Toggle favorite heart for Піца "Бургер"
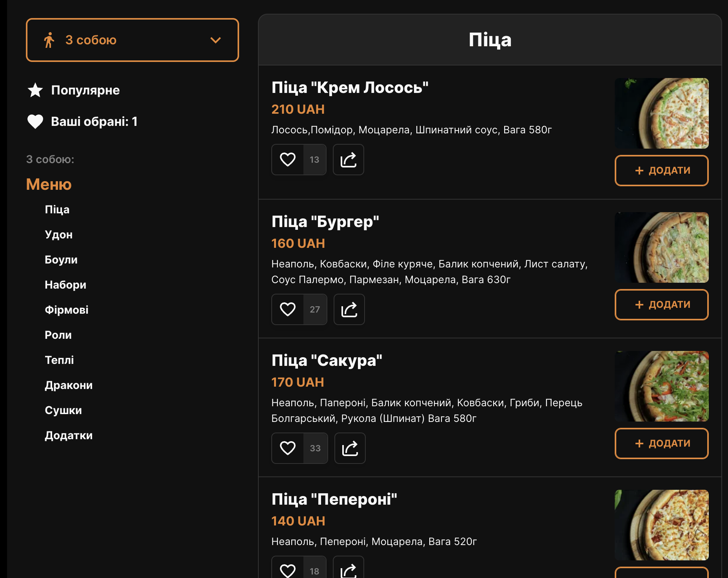Image resolution: width=728 pixels, height=578 pixels. coord(287,309)
